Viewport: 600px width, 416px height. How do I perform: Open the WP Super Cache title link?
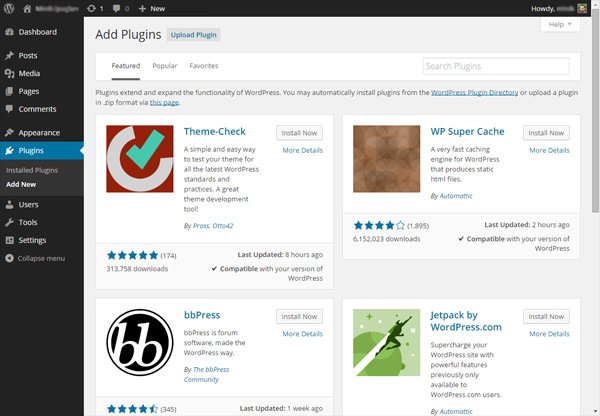coord(467,132)
